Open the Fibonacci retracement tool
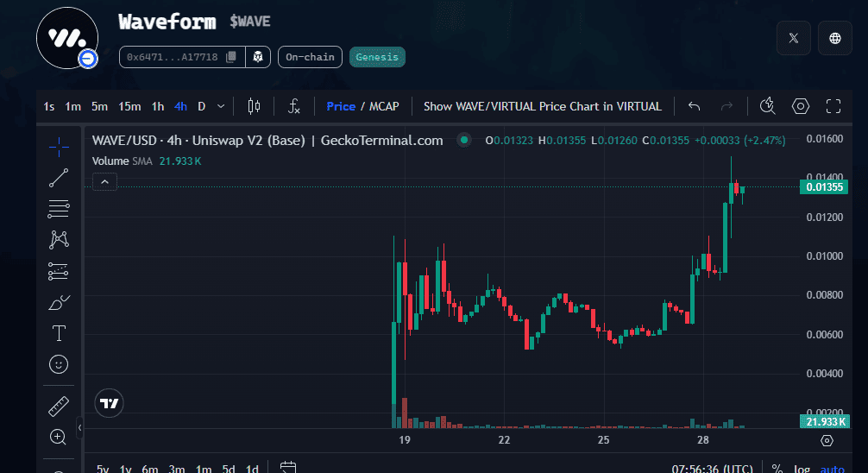 [x=59, y=208]
